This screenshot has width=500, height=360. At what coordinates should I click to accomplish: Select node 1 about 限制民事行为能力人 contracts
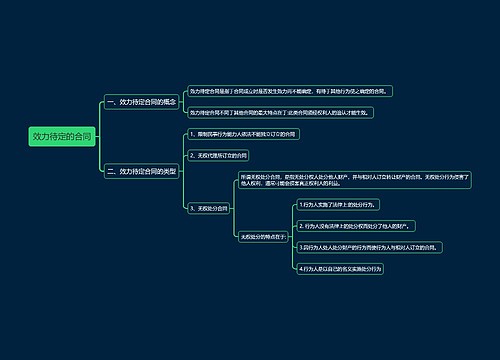pos(243,134)
